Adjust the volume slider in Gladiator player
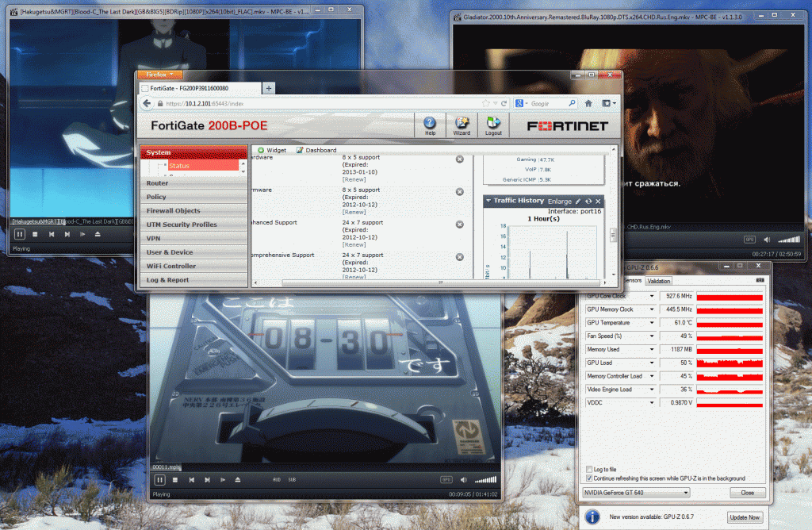Image resolution: width=812 pixels, height=530 pixels. pyautogui.click(x=789, y=240)
